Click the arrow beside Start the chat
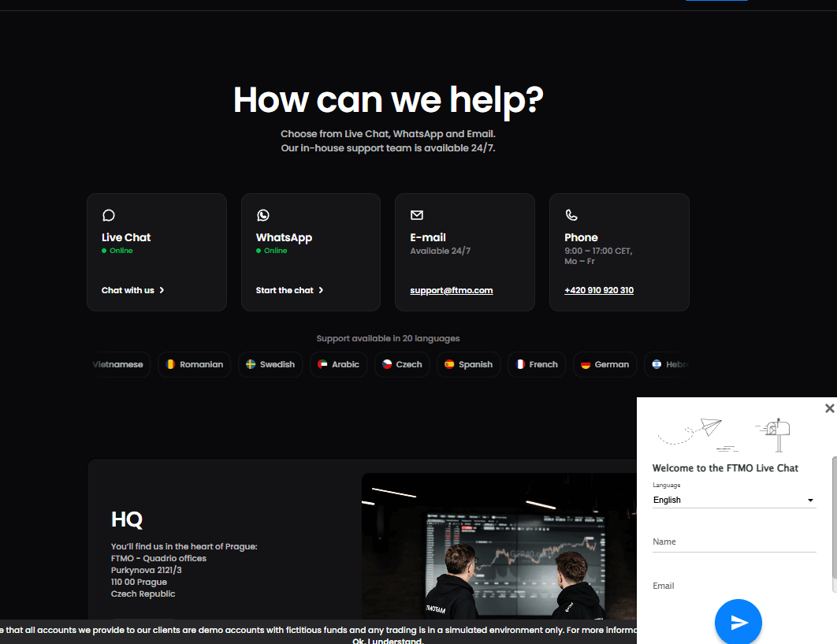The width and height of the screenshot is (837, 644). click(321, 290)
